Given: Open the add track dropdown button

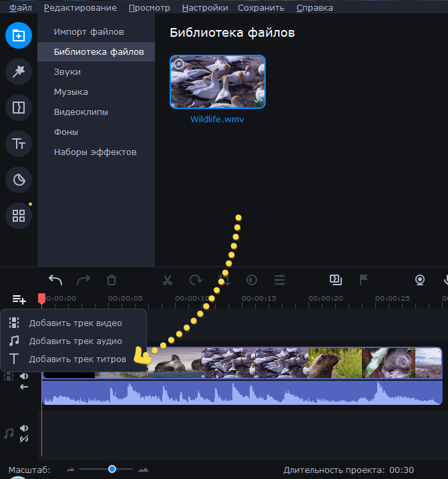Looking at the screenshot, I should (19, 299).
